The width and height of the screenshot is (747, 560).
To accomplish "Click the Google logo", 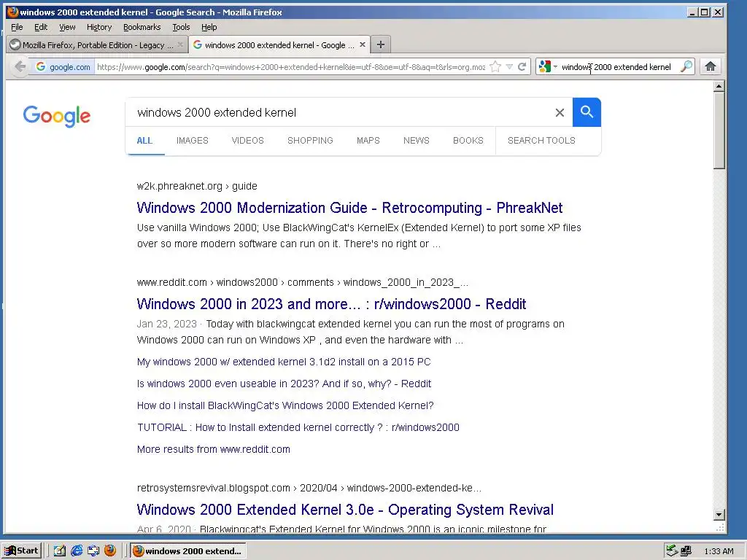I will [57, 116].
